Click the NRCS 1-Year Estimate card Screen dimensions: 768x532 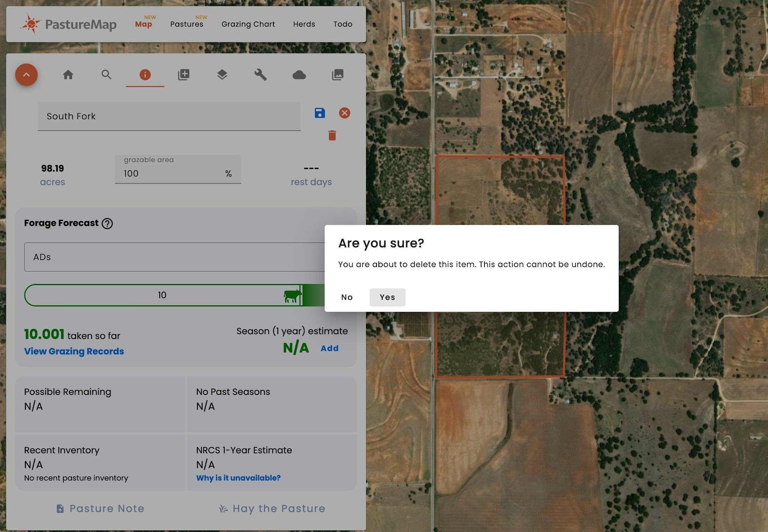point(272,463)
